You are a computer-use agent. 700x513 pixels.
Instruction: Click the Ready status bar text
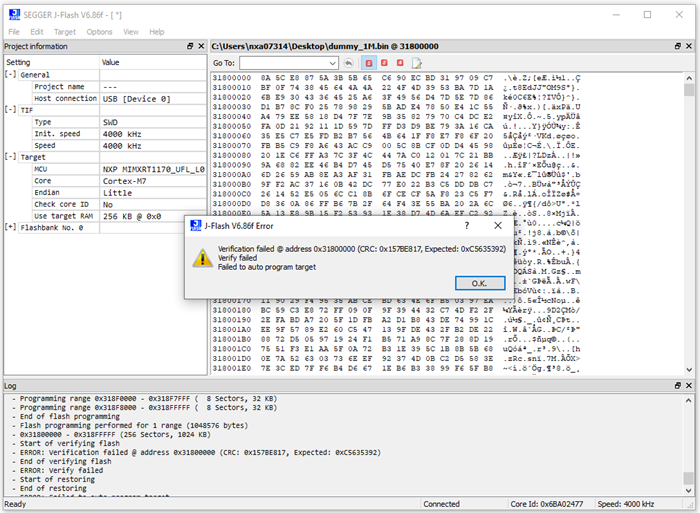(x=15, y=504)
